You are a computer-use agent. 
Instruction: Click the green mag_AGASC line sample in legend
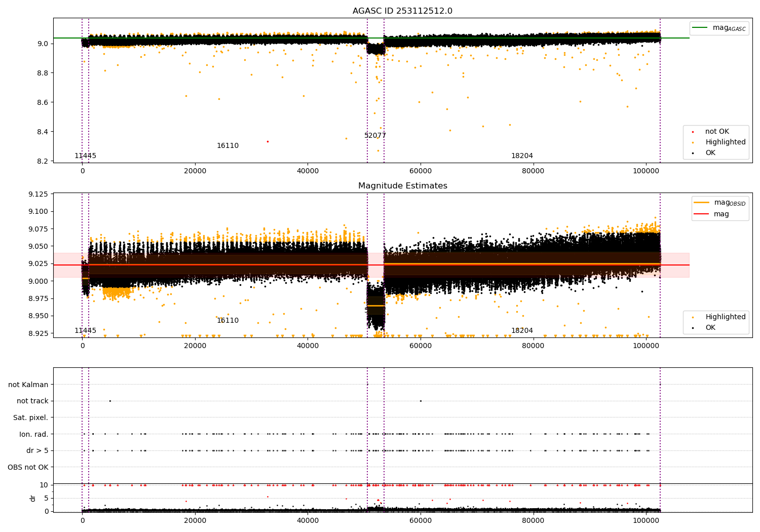pos(700,28)
